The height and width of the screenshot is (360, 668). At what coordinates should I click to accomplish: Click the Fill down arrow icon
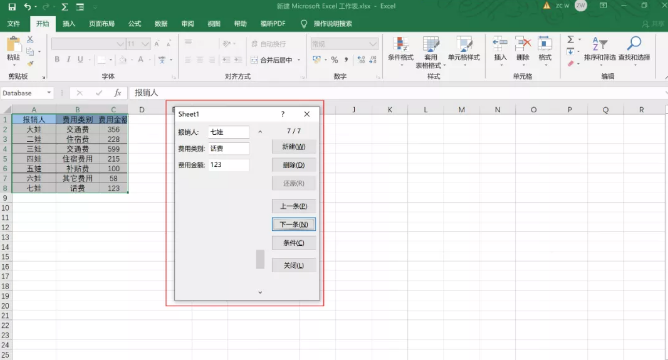tap(570, 52)
